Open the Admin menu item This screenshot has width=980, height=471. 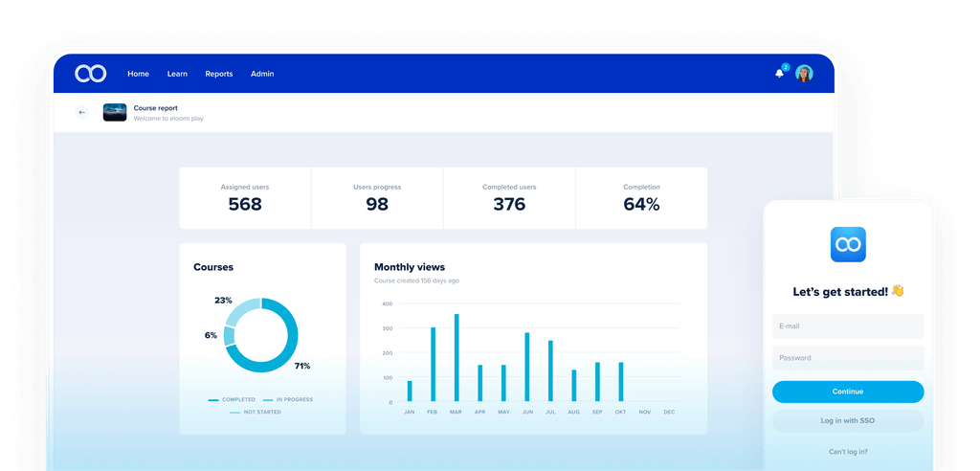click(262, 74)
